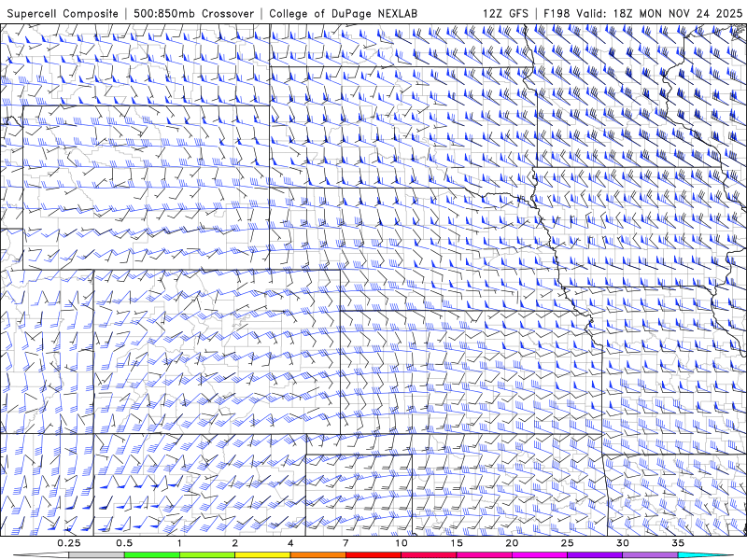
Task: Click the 'Supercell Composite' title text
Action: [63, 14]
